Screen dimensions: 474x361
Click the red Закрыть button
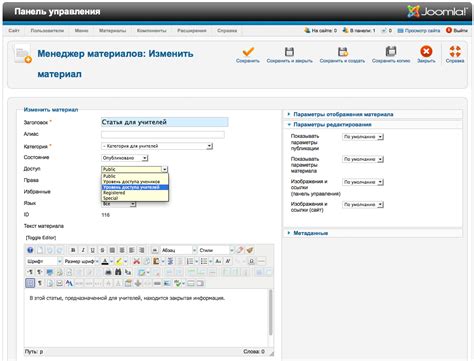pos(426,54)
